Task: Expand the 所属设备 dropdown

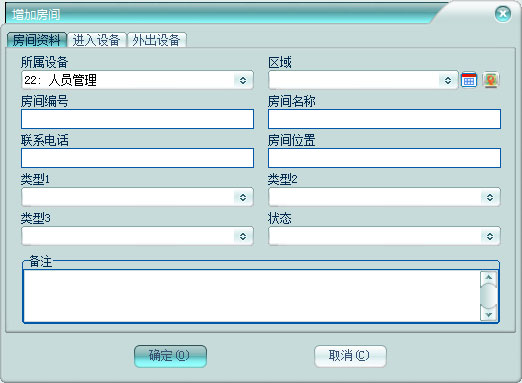Action: (243, 80)
